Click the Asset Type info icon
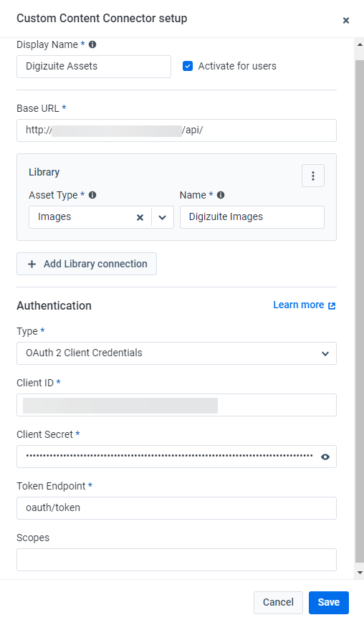This screenshot has height=625, width=364. coord(92,195)
